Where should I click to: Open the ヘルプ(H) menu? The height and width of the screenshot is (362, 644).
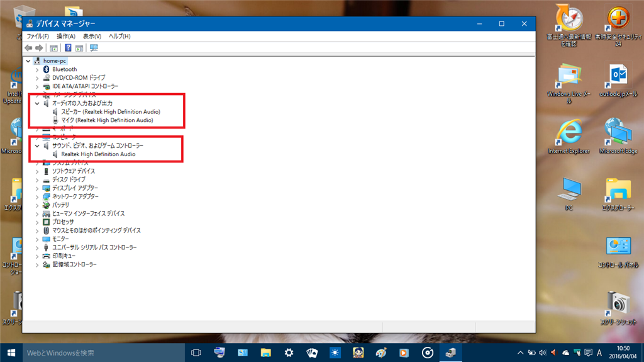119,37
